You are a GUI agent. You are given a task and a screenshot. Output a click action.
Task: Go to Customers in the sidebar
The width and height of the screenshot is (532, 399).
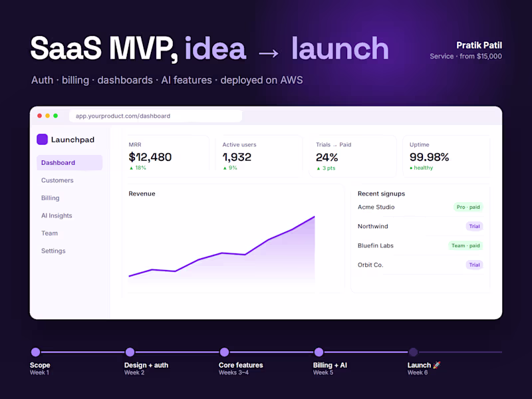(57, 180)
